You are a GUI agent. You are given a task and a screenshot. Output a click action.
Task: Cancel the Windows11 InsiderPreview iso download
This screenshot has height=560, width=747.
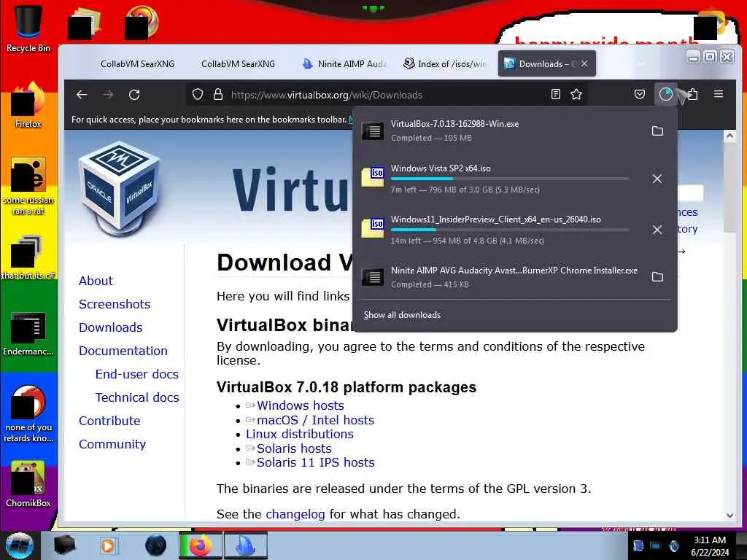coord(657,230)
